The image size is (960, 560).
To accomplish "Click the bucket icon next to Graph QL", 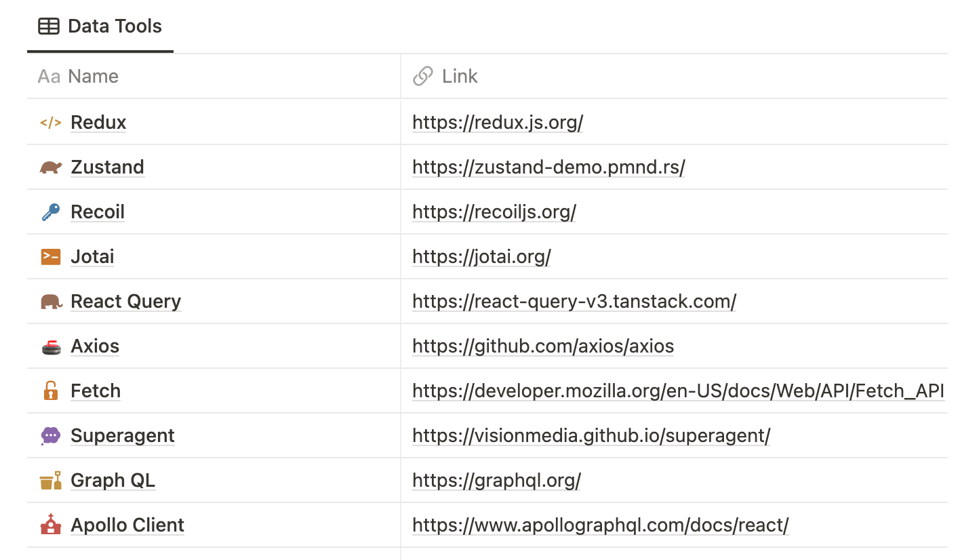I will tap(50, 480).
